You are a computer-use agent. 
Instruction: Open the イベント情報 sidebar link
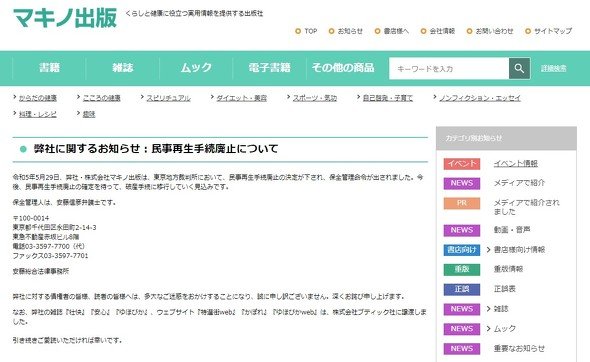click(x=515, y=164)
